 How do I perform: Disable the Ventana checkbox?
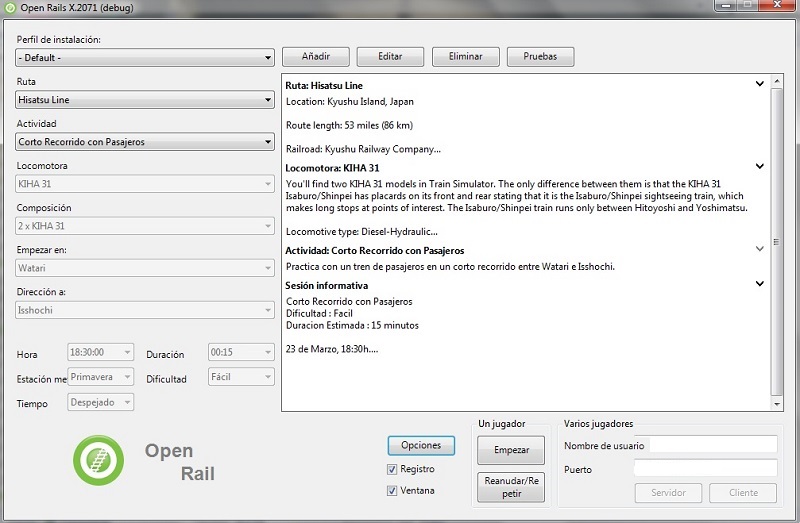(x=392, y=491)
